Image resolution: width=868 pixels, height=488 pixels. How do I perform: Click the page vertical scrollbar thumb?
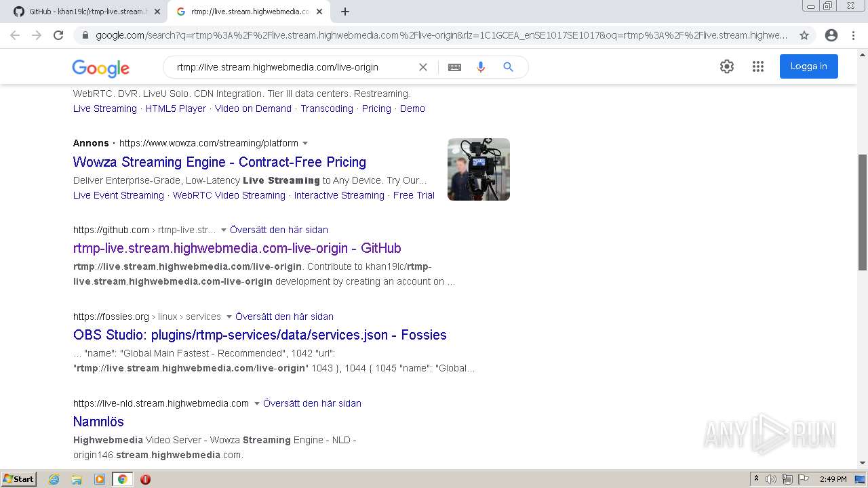coord(863,211)
